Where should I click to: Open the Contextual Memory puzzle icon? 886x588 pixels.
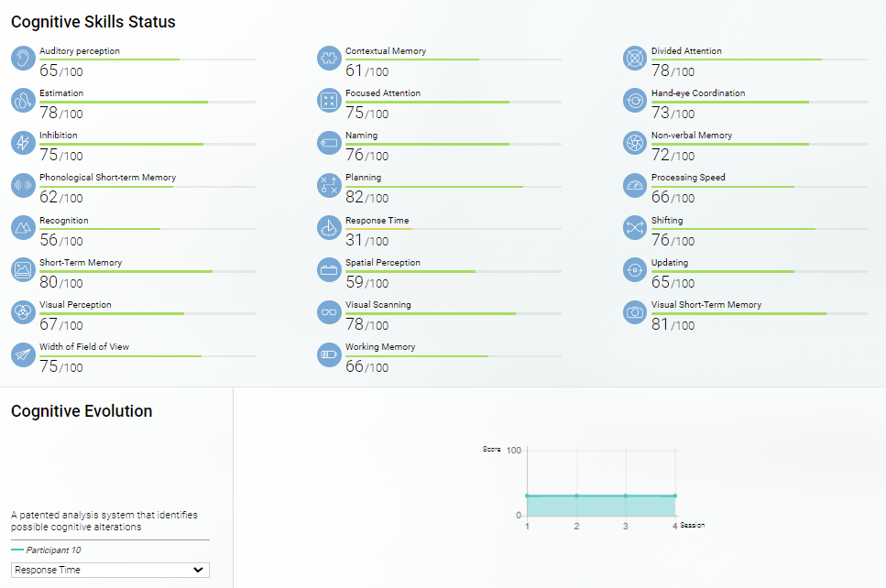point(329,59)
